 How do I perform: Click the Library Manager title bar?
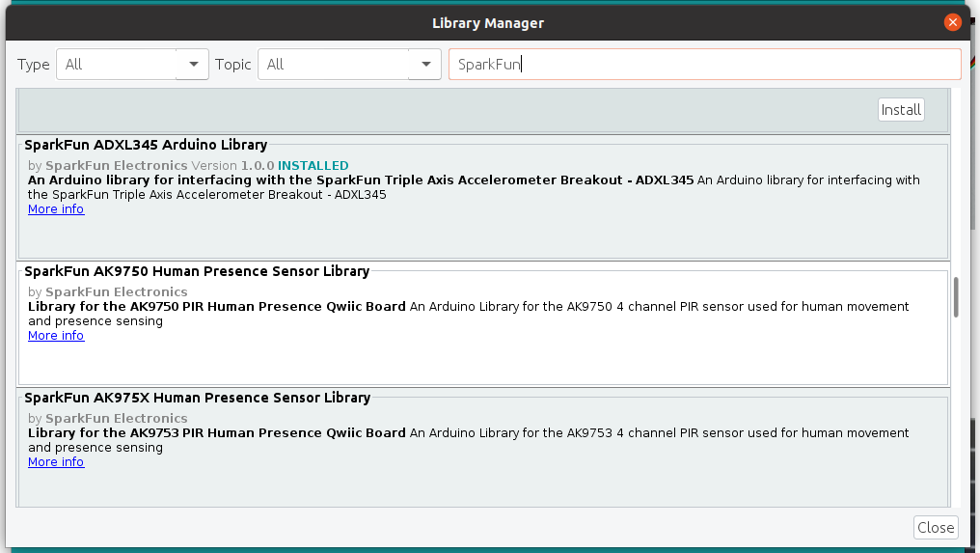pyautogui.click(x=487, y=23)
